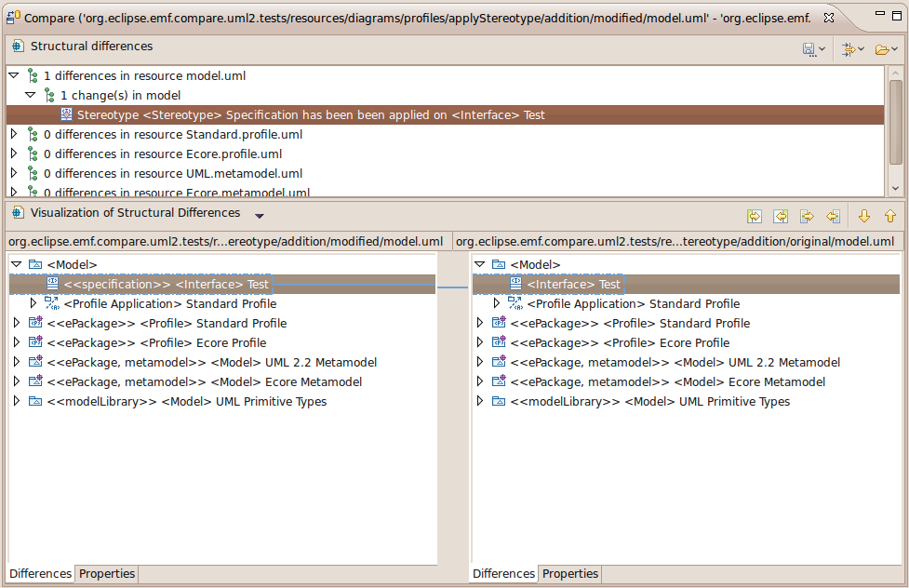Expand Profile Application Standard Profile in left pane
The image size is (909, 588).
[33, 303]
